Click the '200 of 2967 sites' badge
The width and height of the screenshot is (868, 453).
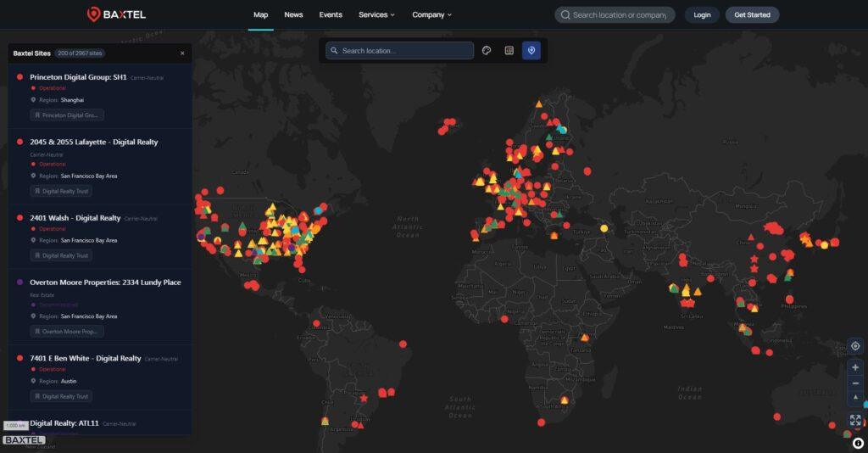[80, 53]
